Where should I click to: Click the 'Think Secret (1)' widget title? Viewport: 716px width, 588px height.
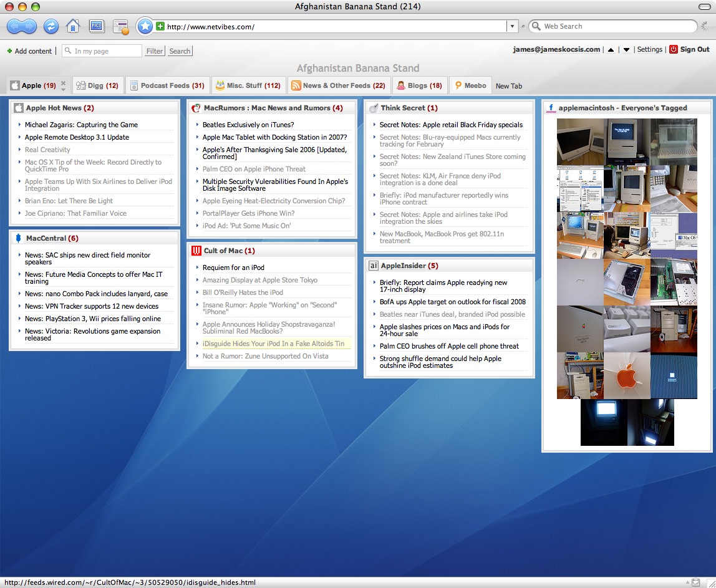coord(409,108)
